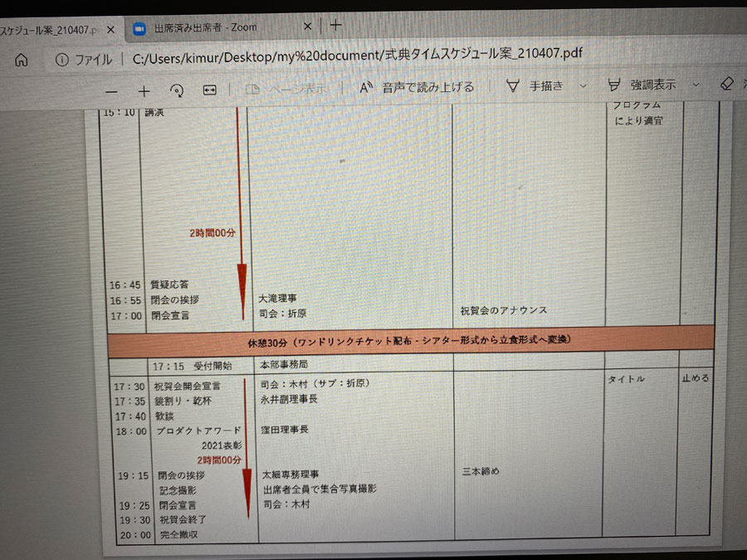
Task: Click the 19:15 time cell
Action: coord(134,475)
